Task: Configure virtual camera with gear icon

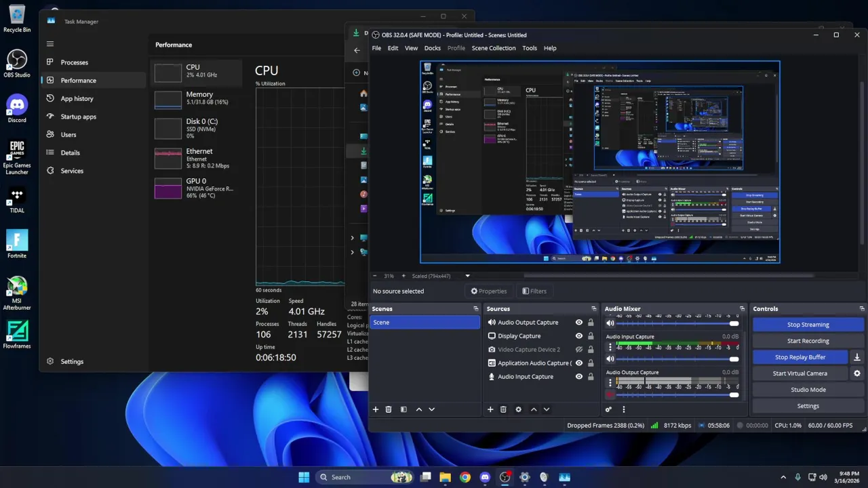Action: [x=857, y=373]
